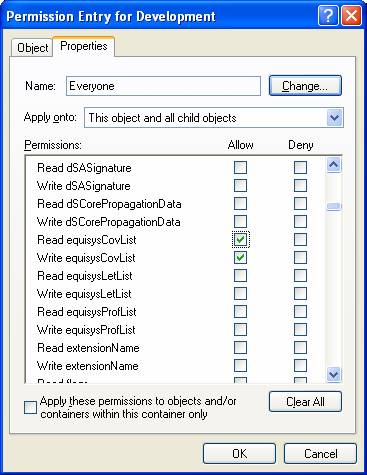Toggle Apply these permissions to containers only
The image size is (367, 475).
point(30,407)
